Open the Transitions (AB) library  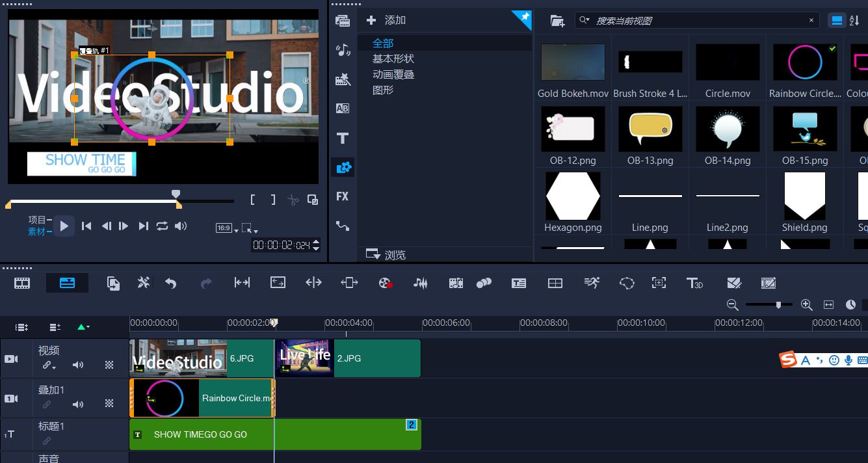coord(343,109)
